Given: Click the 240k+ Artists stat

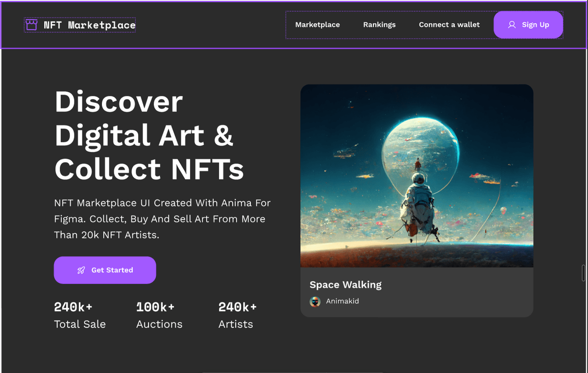Looking at the screenshot, I should (x=237, y=315).
